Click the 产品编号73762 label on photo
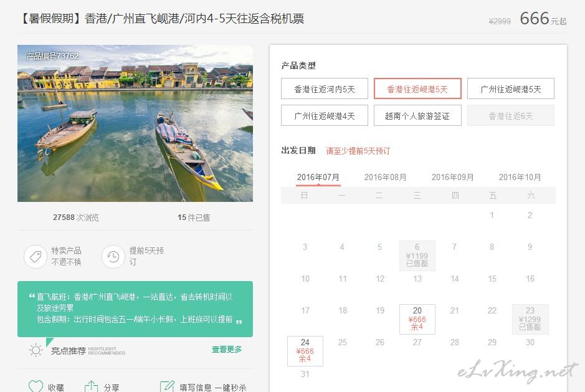Image resolution: width=585 pixels, height=392 pixels. coord(52,56)
